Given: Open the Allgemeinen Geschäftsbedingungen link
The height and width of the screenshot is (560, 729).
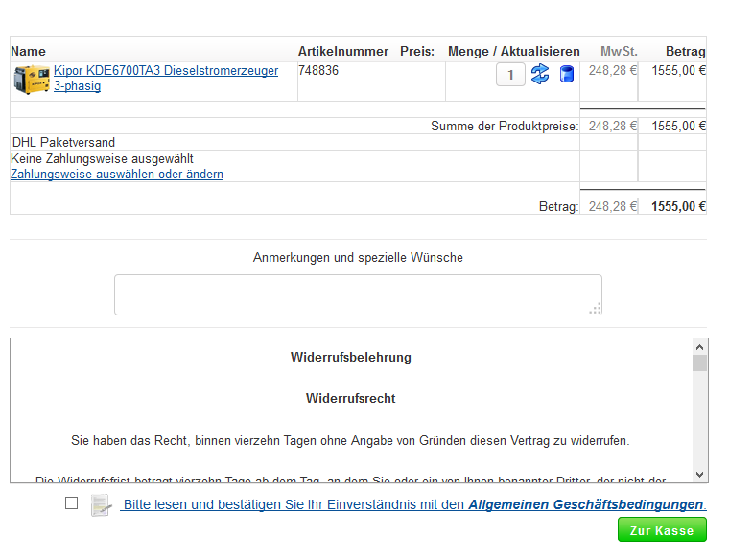Looking at the screenshot, I should (585, 505).
